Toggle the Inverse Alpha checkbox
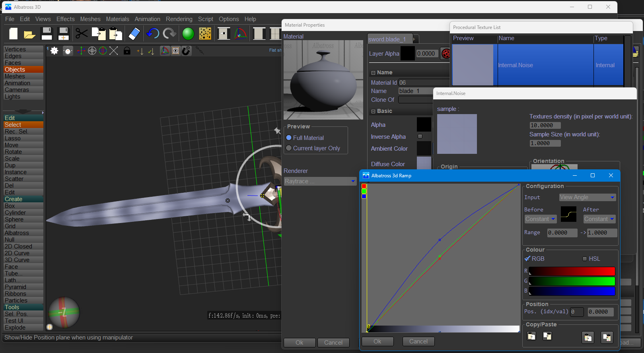The image size is (644, 353). [x=420, y=136]
